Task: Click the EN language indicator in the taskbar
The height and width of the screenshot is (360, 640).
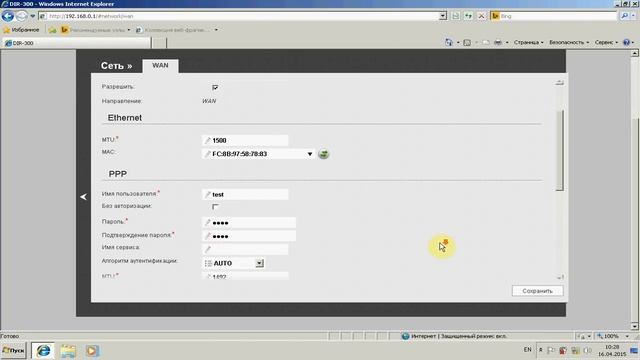Action: click(x=527, y=350)
